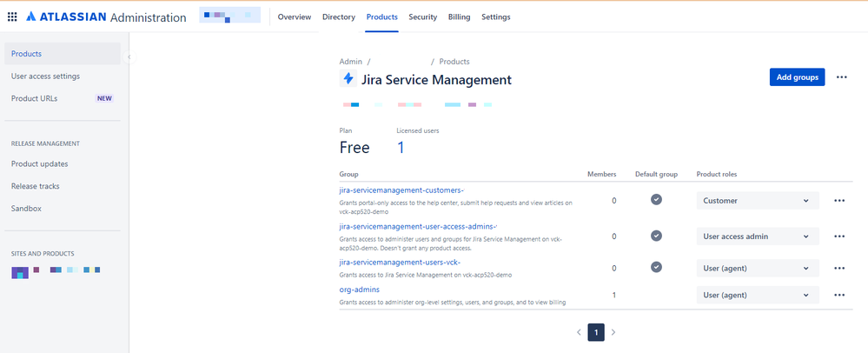This screenshot has height=353, width=868.
Task: Open the organization selector in header
Action: pyautogui.click(x=229, y=16)
